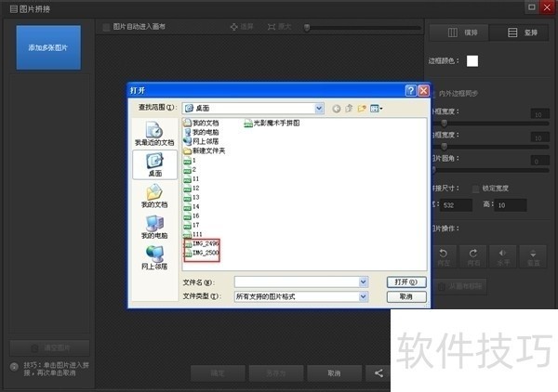Select image file named 1
Viewport: 558px width, 392px height.
[x=190, y=161]
